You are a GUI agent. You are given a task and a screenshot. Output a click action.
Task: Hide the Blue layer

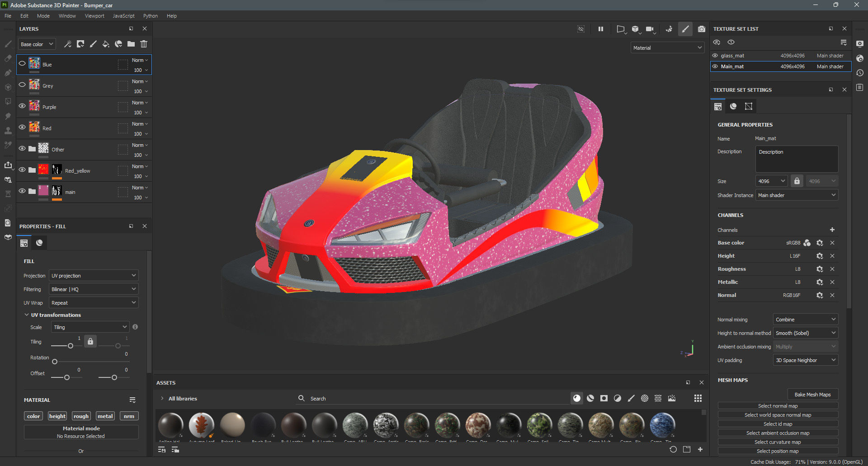click(22, 63)
